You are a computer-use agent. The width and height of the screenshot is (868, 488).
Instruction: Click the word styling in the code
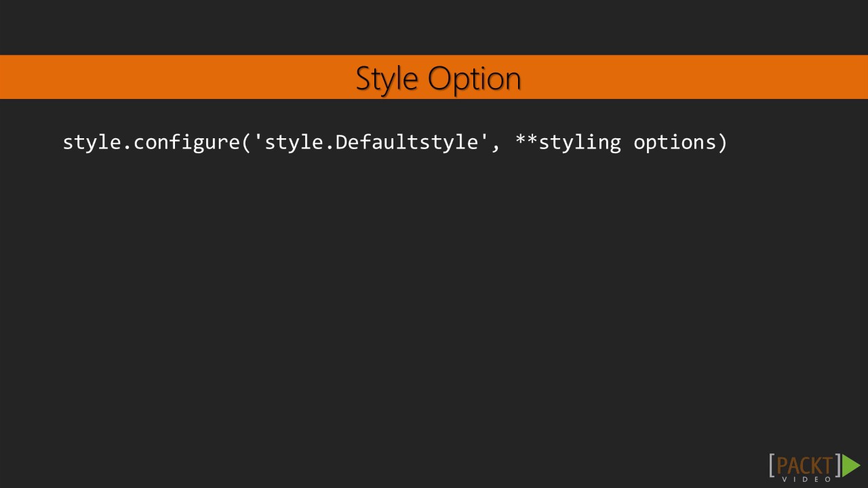point(580,143)
